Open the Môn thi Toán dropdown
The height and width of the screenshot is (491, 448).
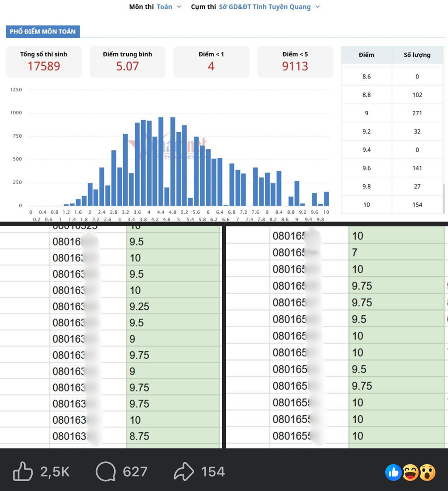[168, 7]
